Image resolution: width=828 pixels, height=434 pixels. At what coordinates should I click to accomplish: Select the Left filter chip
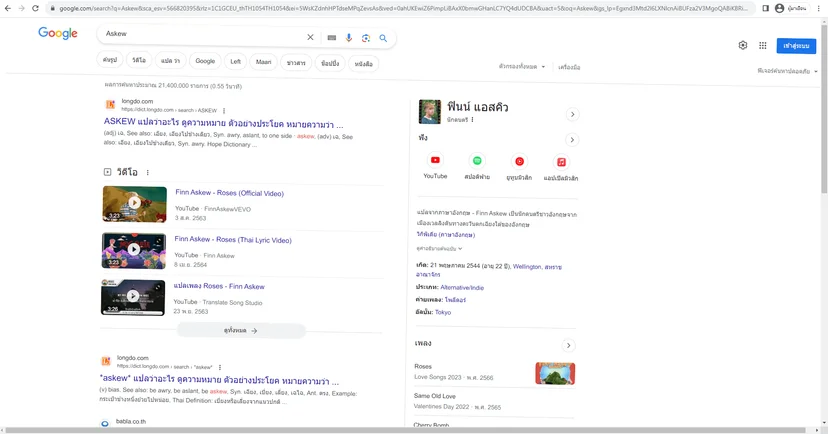coord(236,62)
